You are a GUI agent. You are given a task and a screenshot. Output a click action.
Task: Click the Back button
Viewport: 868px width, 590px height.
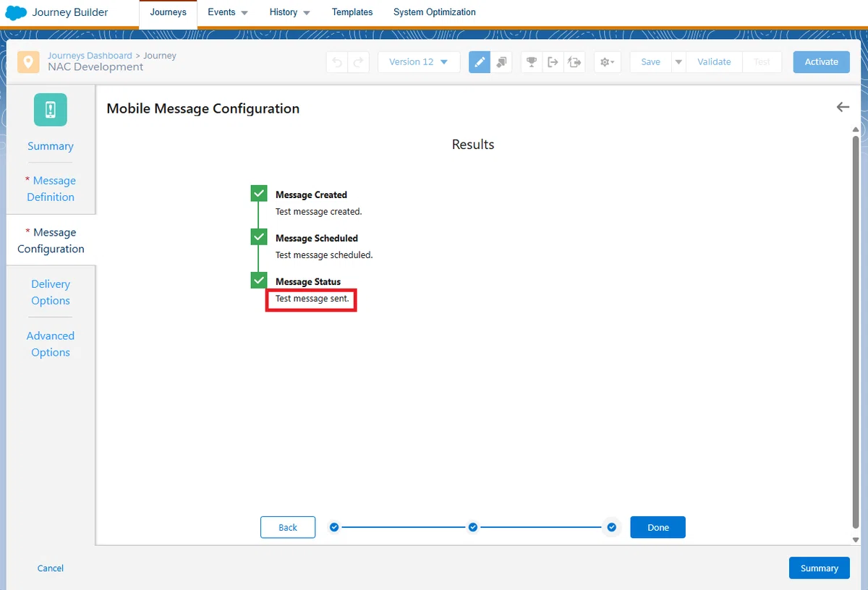pos(288,527)
